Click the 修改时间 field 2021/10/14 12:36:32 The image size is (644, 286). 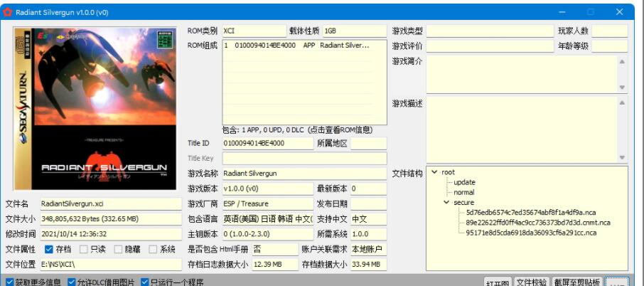coord(111,234)
